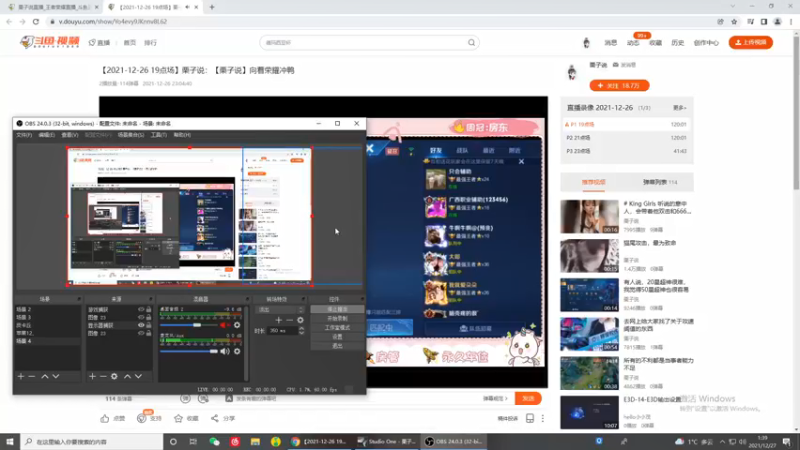Toggle lock on 游戏捕获 source
The height and width of the screenshot is (450, 800).
148,310
